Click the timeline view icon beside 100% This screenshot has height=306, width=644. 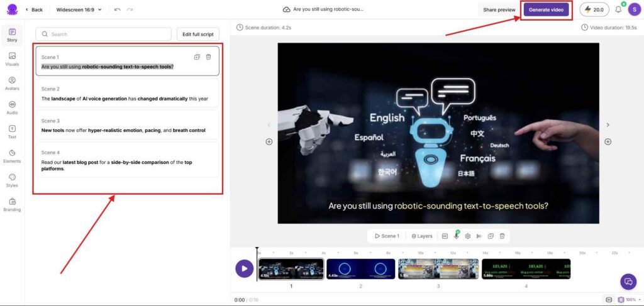click(x=621, y=300)
